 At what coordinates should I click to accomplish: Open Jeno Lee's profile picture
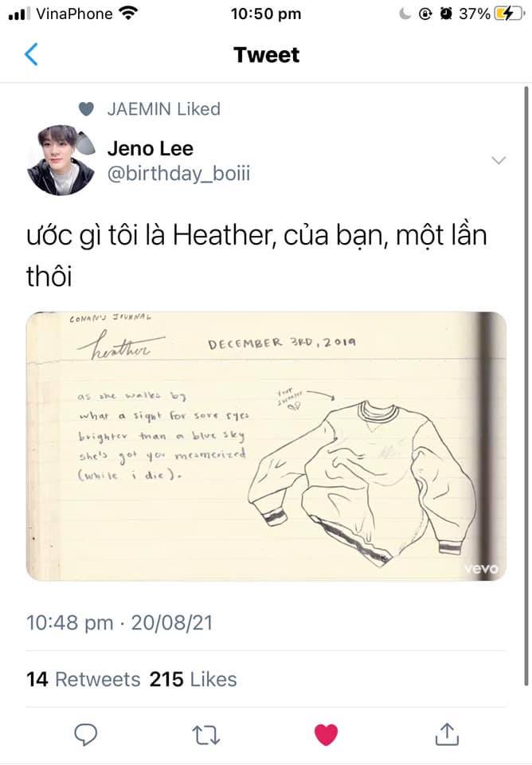61,160
